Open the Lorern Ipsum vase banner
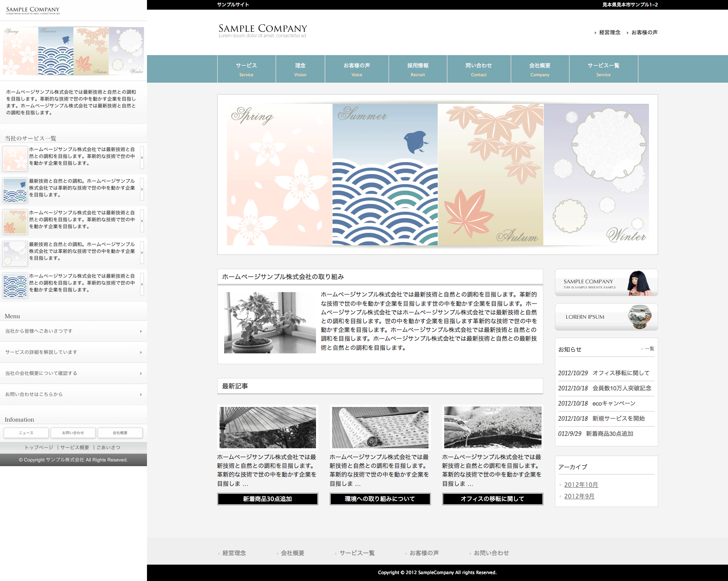Image resolution: width=728 pixels, height=581 pixels. (606, 317)
